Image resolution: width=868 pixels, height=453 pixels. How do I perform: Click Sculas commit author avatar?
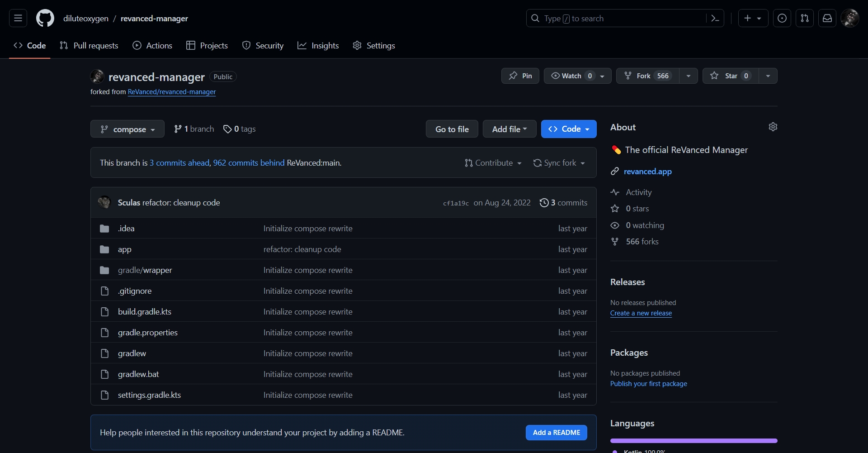(x=104, y=202)
